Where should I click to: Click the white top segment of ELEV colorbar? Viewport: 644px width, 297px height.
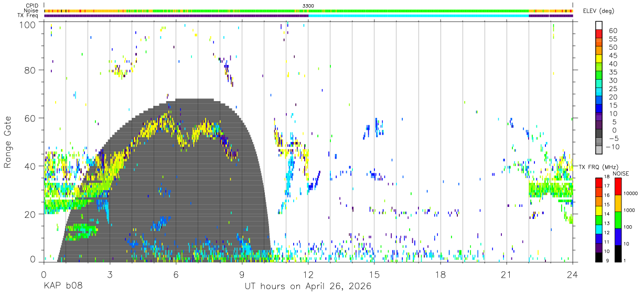598,25
